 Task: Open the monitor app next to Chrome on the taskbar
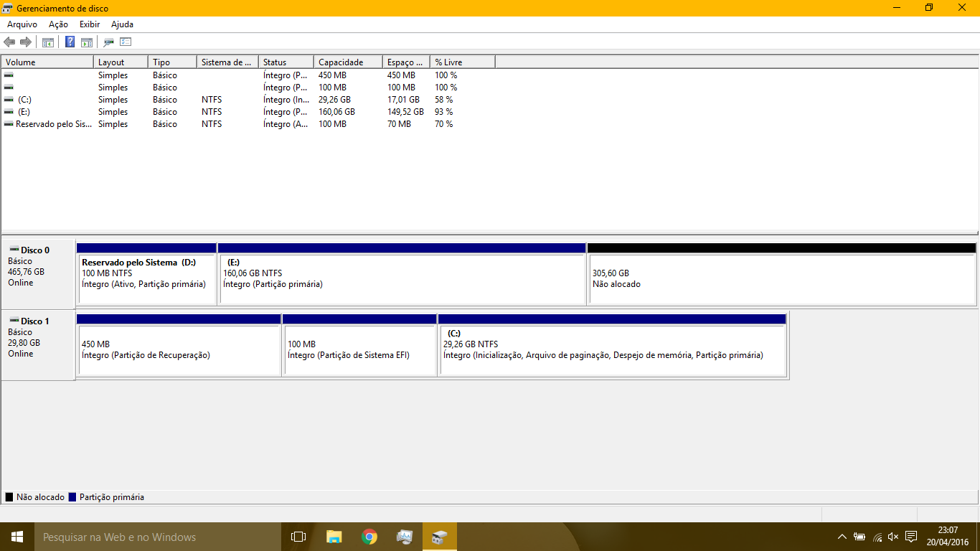point(404,537)
